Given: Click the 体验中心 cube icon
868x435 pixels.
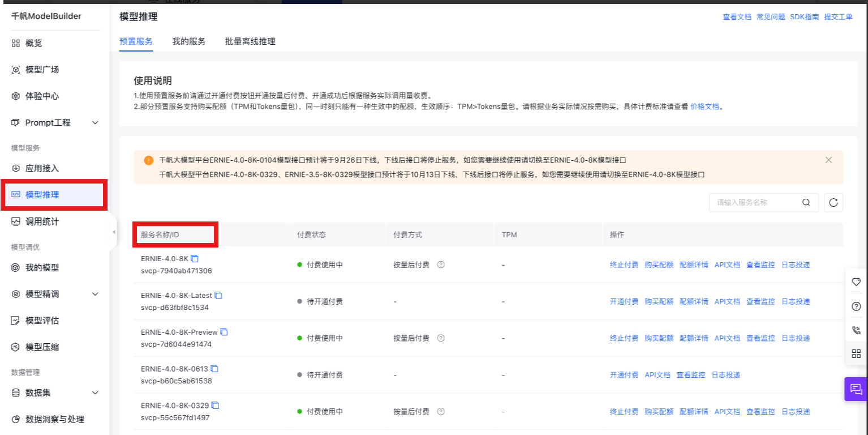Looking at the screenshot, I should click(x=16, y=96).
